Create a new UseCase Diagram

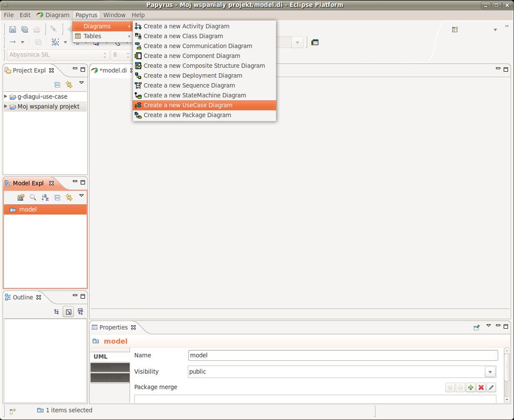point(204,105)
